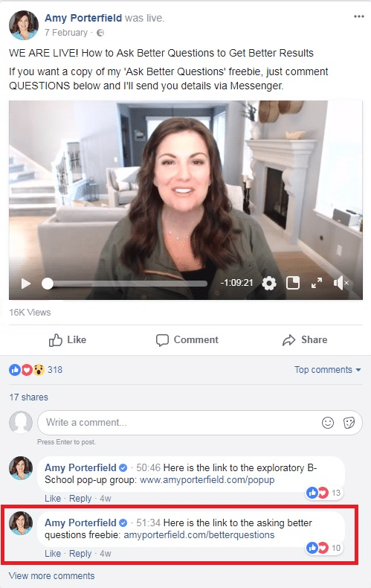Open Top comments sort dropdown
Viewport: 371px width, 588px height.
pos(328,370)
